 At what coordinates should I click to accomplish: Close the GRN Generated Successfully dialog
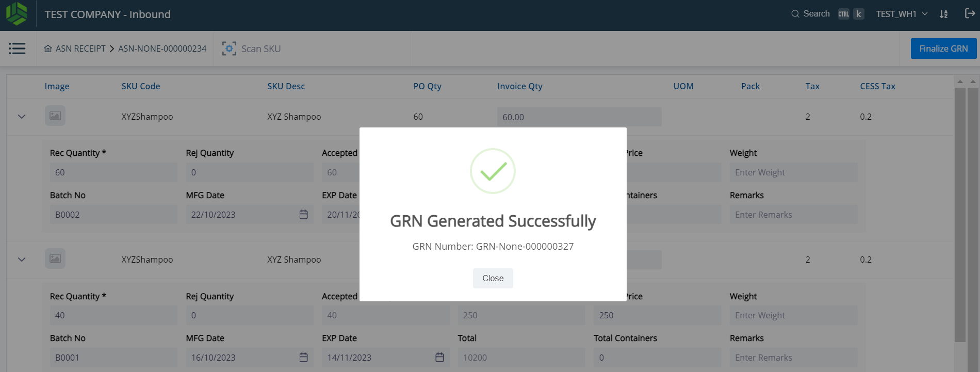[x=493, y=278]
